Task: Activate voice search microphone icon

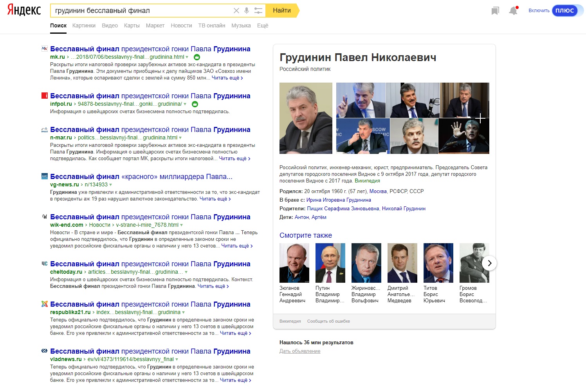Action: click(247, 11)
